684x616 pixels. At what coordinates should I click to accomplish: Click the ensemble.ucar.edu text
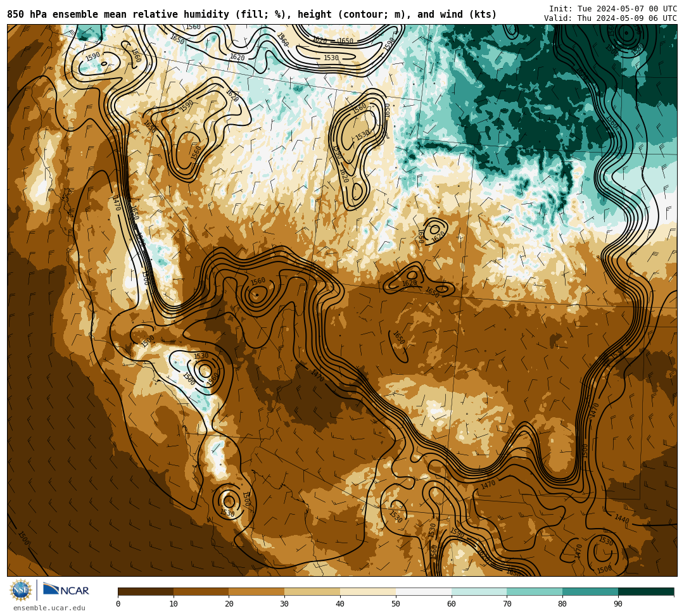[x=49, y=608]
